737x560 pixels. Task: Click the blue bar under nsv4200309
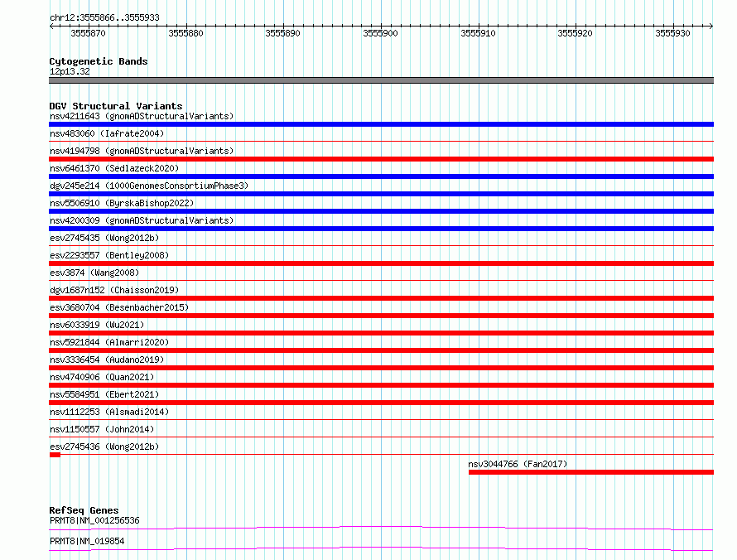pyautogui.click(x=381, y=229)
